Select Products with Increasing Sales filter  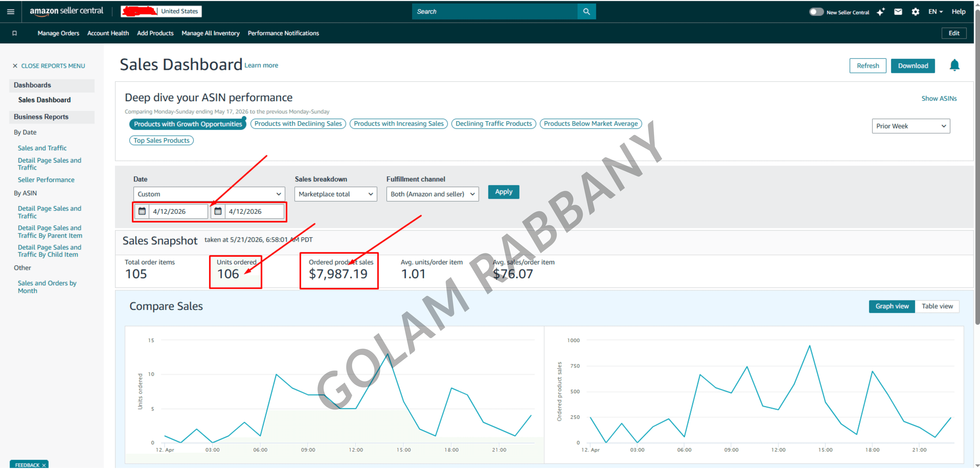coord(399,123)
